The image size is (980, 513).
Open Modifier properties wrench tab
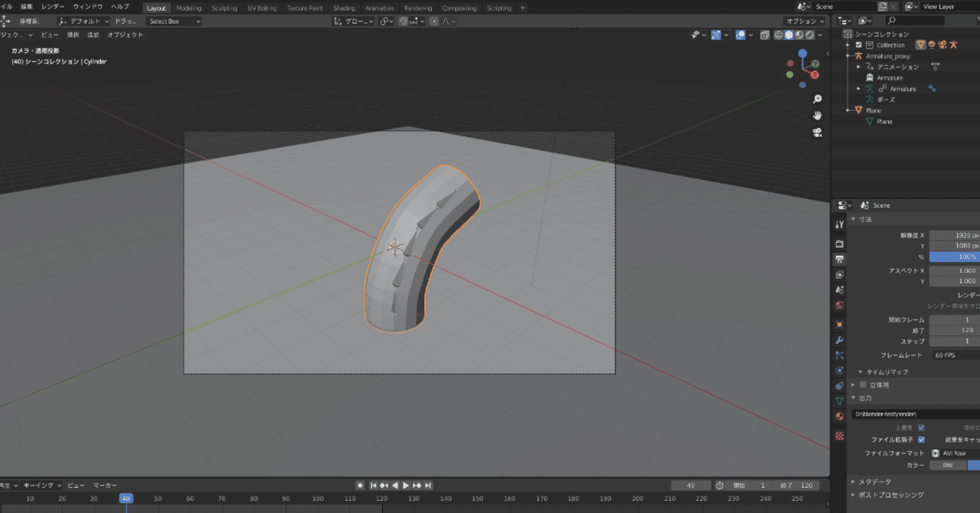click(840, 340)
